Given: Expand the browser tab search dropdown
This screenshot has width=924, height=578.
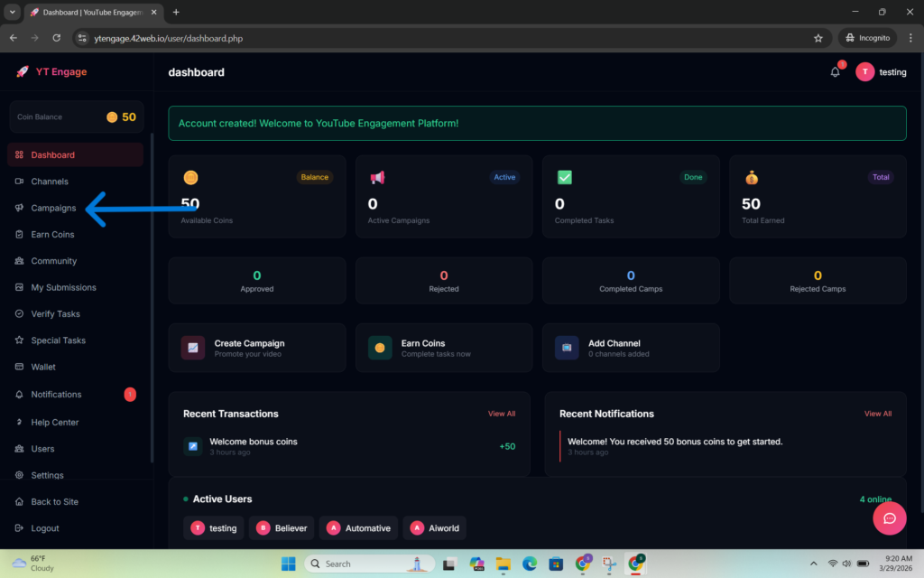Looking at the screenshot, I should 13,12.
